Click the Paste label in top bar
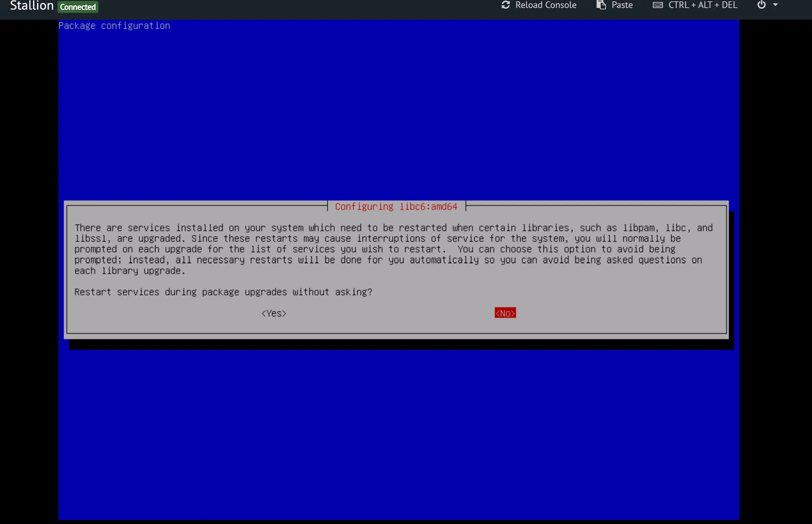812x524 pixels. (622, 5)
